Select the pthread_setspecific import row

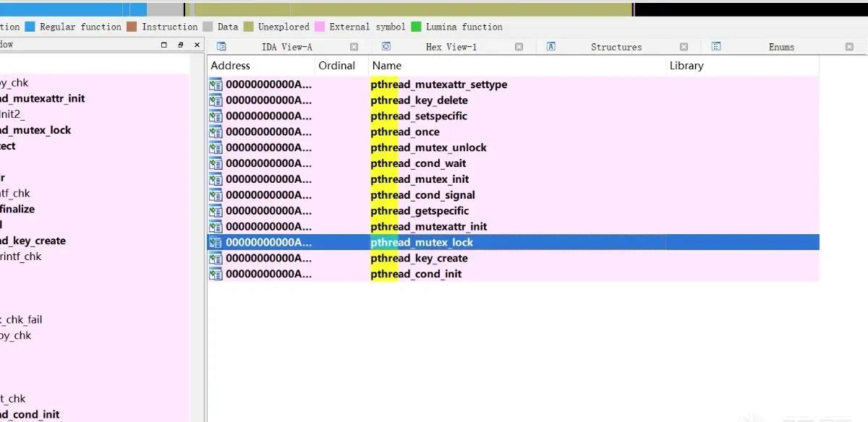(x=514, y=116)
